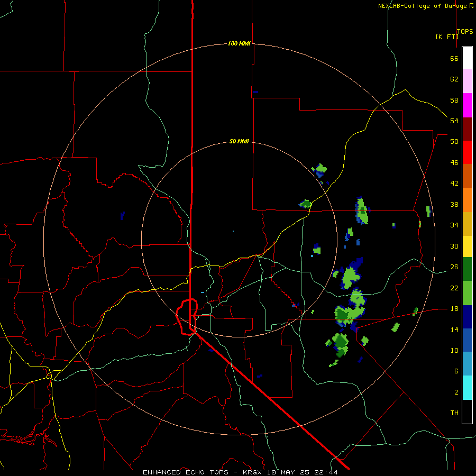Pick the navy blue legend swatch
The height and width of the screenshot is (476, 476).
point(467,317)
